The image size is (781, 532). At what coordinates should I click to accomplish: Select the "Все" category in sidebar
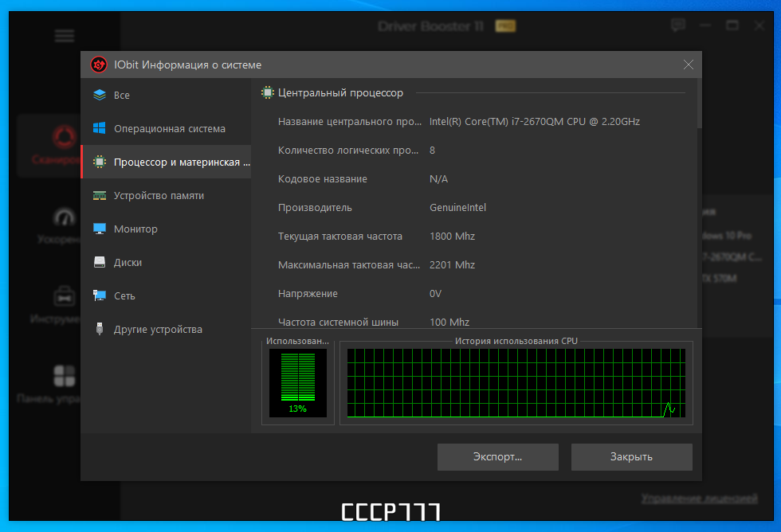tap(166, 95)
